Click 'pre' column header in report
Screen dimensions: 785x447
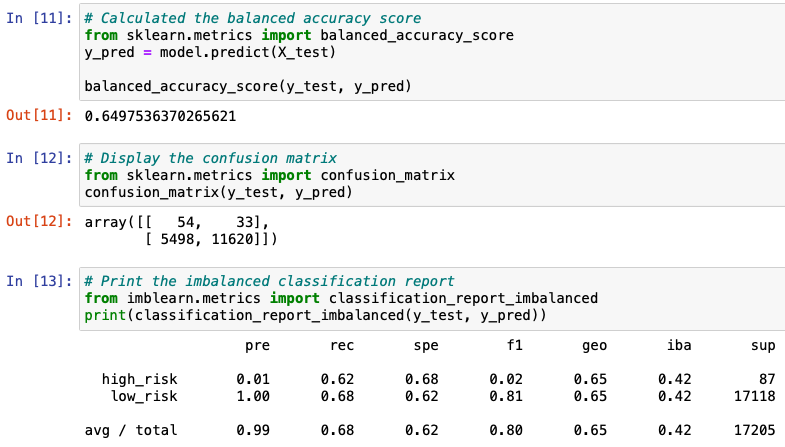click(x=257, y=346)
